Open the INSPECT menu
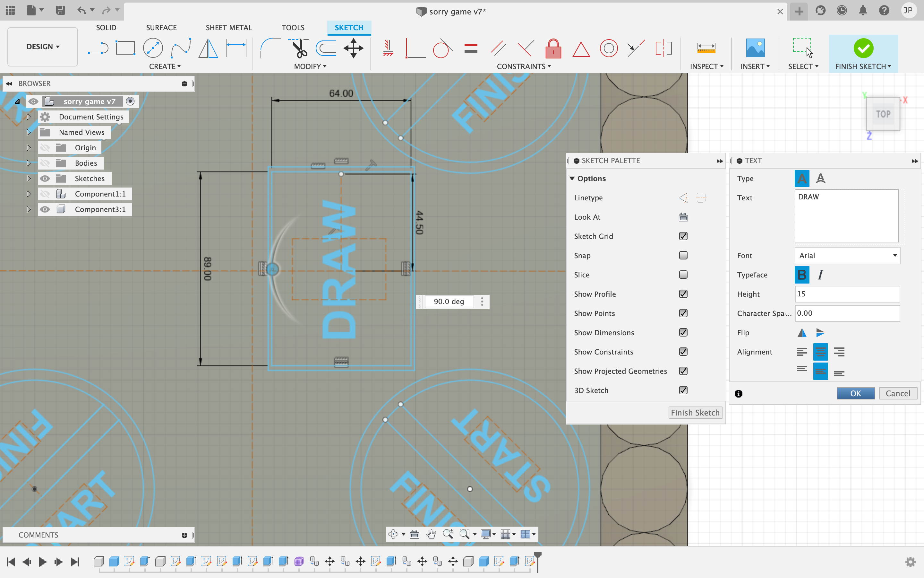Viewport: 924px width, 578px height. click(707, 66)
